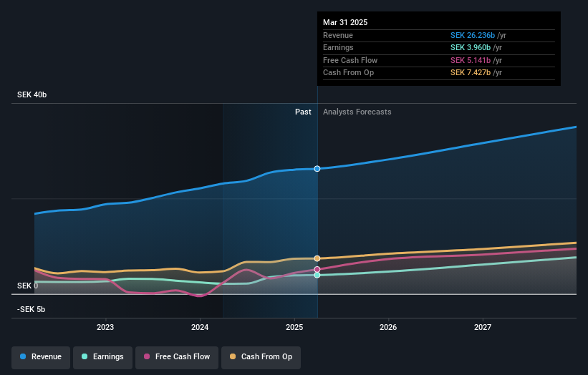Click the 'Free Cash Flow' tooltip row label

350,60
